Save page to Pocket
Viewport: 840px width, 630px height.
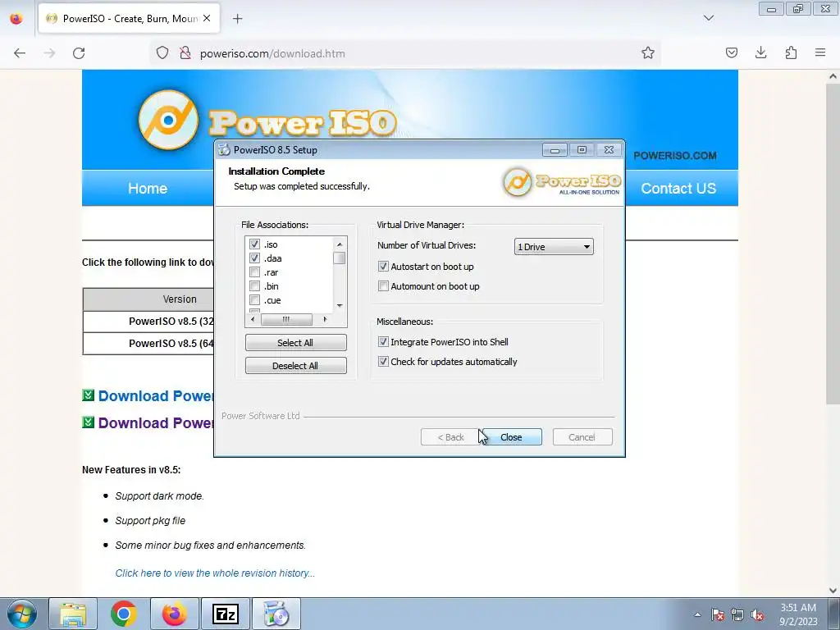731,52
